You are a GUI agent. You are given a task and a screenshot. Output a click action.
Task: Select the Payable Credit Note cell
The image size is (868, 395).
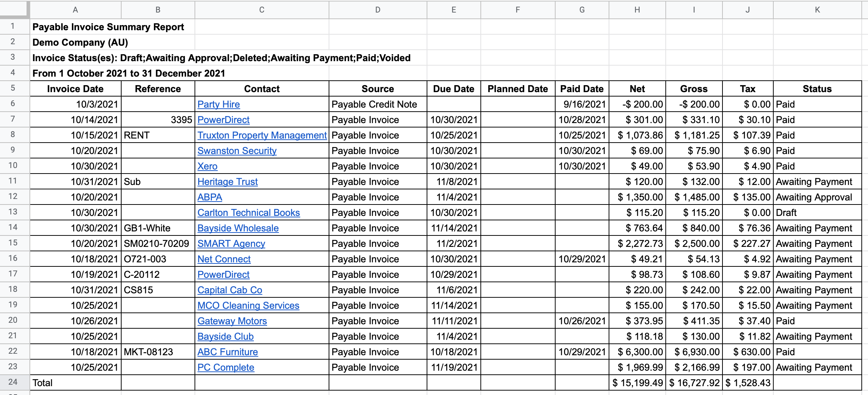click(378, 104)
